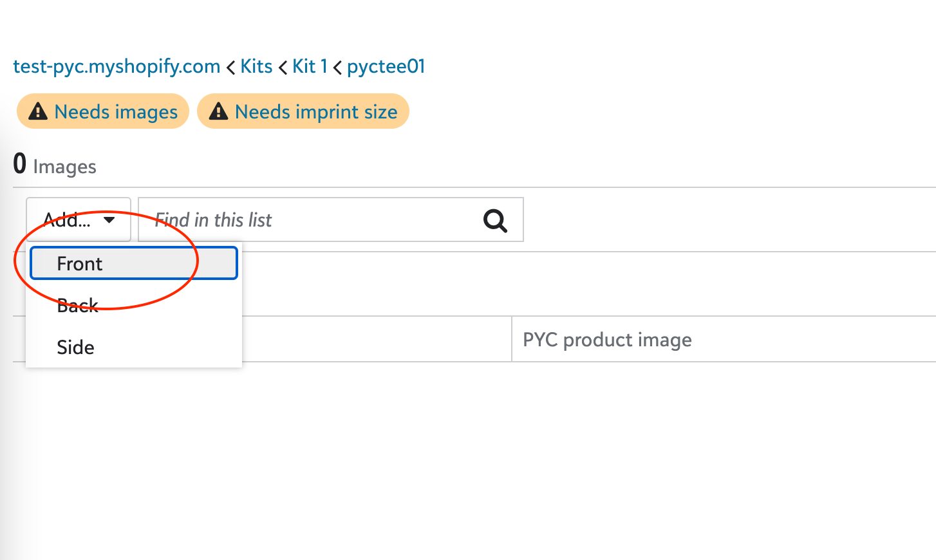
Task: Click the 0 Images heading
Action: 55,165
